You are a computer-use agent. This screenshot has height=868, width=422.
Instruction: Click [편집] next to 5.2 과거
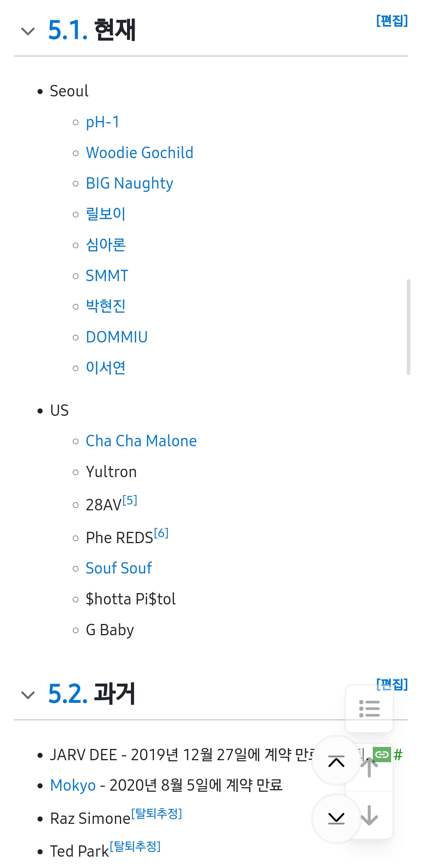(392, 684)
